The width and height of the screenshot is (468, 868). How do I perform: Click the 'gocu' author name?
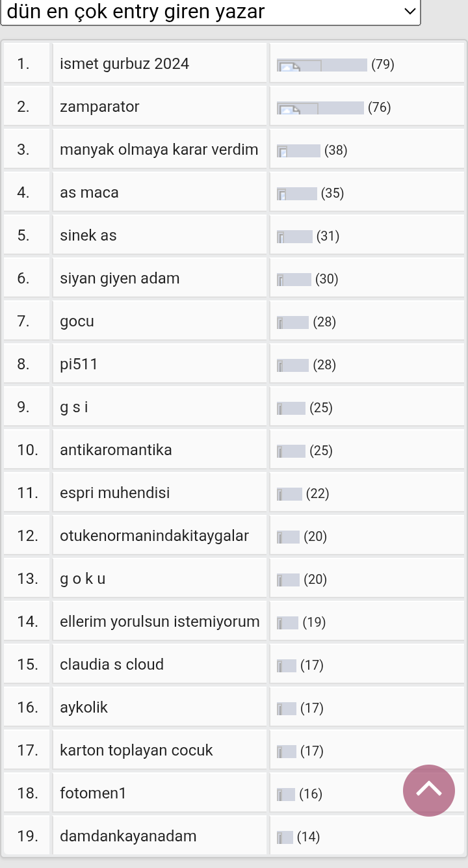(x=77, y=321)
